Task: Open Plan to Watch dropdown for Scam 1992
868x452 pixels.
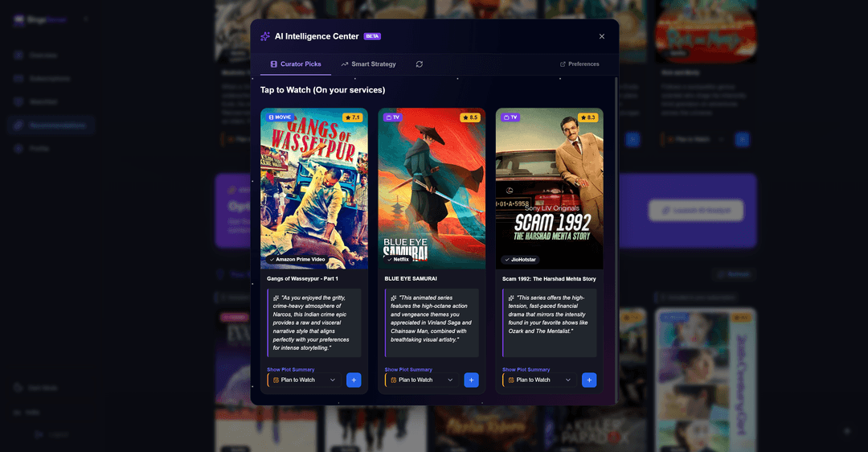Action: [539, 380]
